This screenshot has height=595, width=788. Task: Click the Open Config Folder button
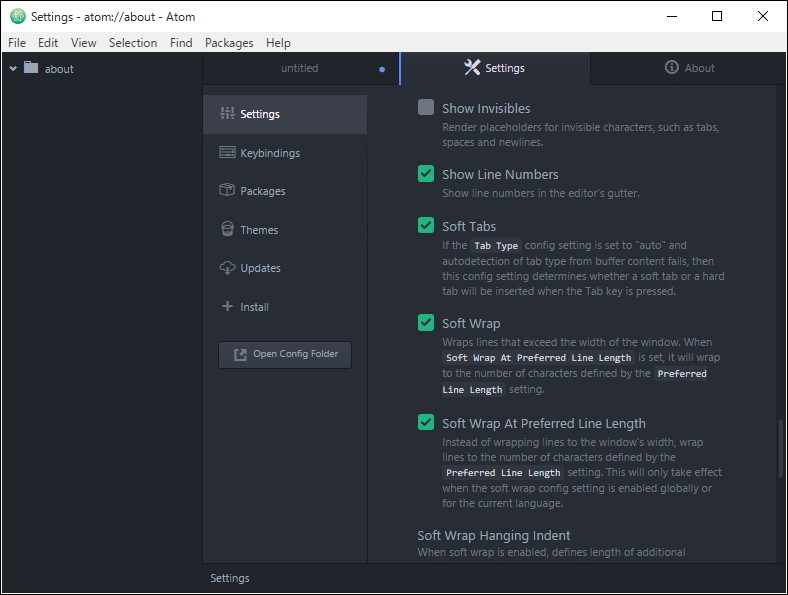(285, 354)
